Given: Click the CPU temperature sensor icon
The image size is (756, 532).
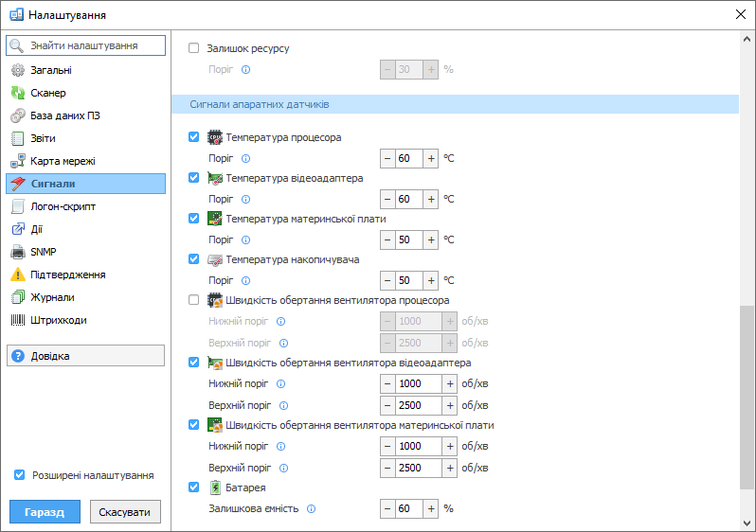Looking at the screenshot, I should [x=215, y=137].
